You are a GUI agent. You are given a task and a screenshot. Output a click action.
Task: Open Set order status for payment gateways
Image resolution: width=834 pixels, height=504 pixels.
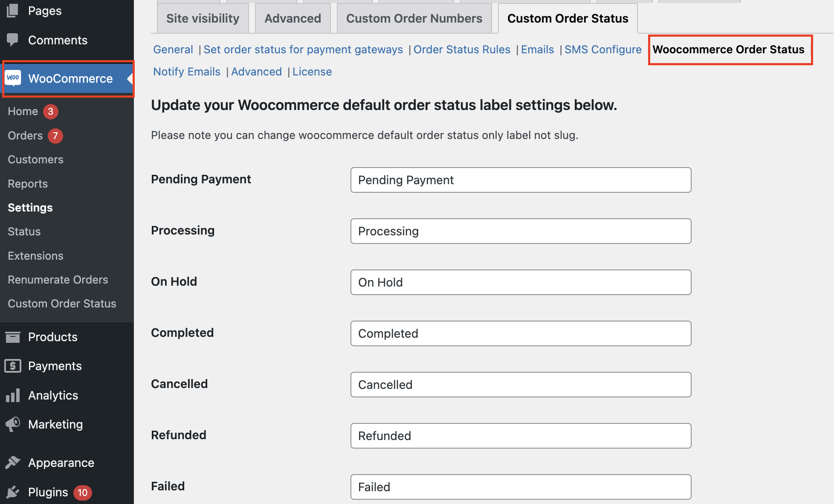pyautogui.click(x=303, y=49)
